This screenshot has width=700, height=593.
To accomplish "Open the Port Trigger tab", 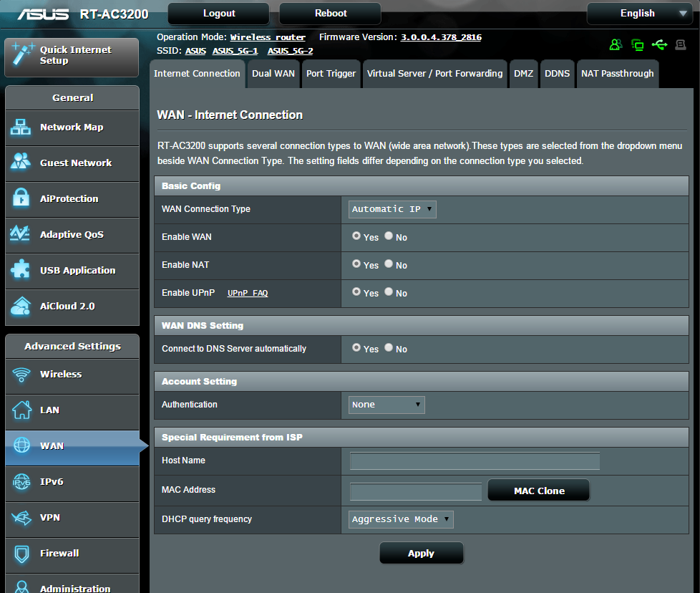I will (x=331, y=74).
